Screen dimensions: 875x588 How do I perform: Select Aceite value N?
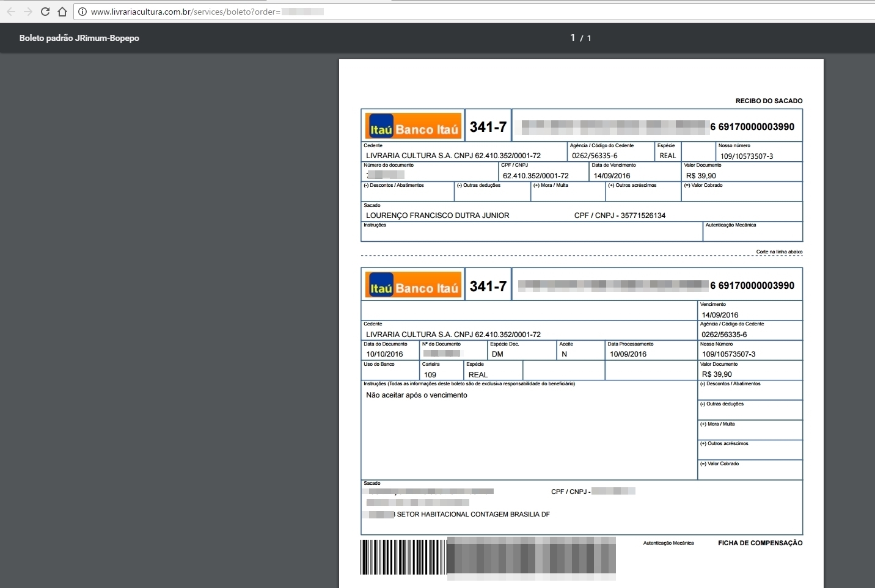point(564,354)
